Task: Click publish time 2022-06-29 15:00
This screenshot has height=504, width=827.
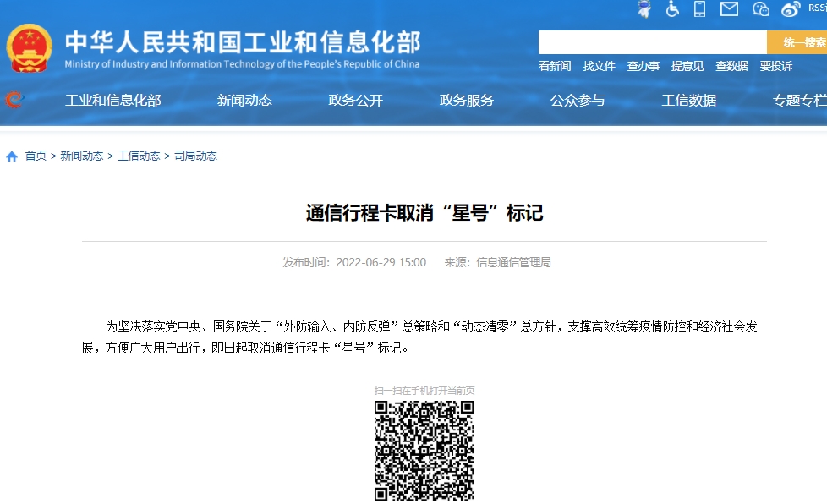Action: [381, 262]
